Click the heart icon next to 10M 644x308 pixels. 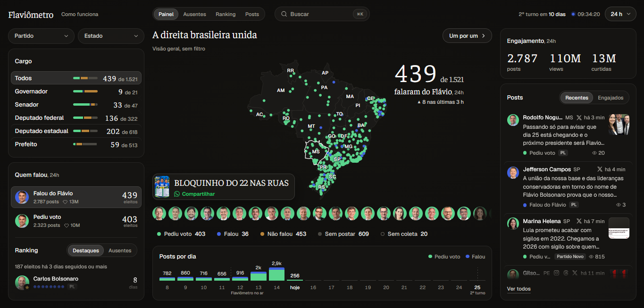[67, 225]
